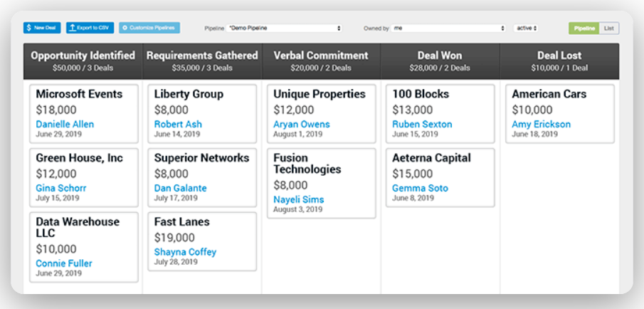Open the Liberty Group deal
Viewport: 644px width, 309px height.
pos(189,94)
